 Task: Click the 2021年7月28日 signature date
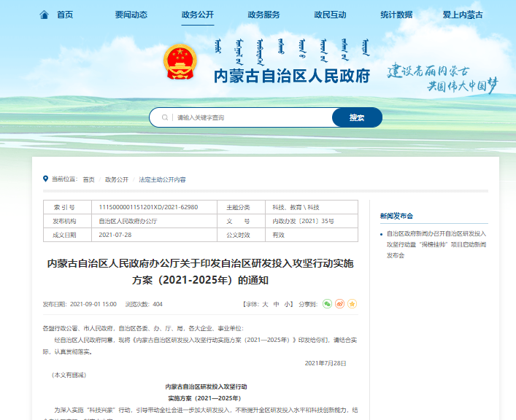[326, 363]
